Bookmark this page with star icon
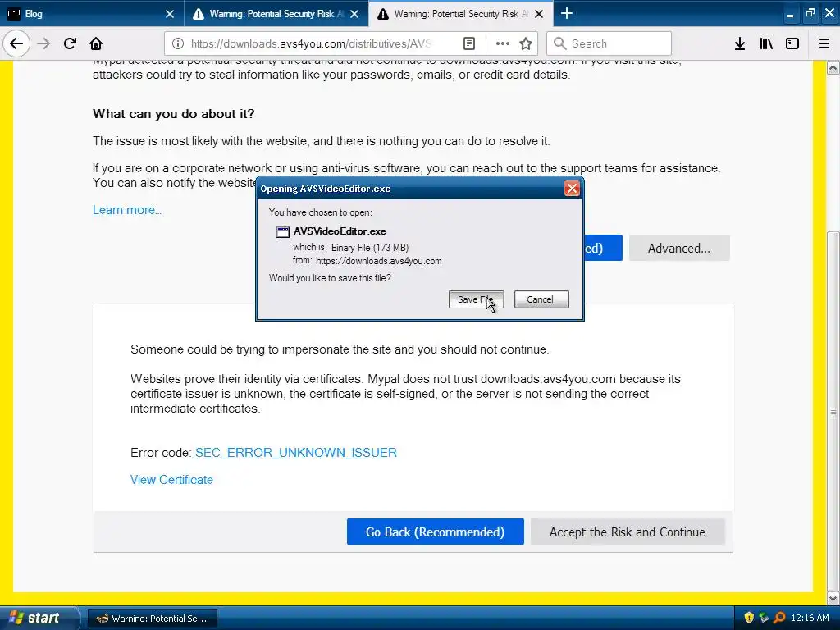 coord(526,43)
